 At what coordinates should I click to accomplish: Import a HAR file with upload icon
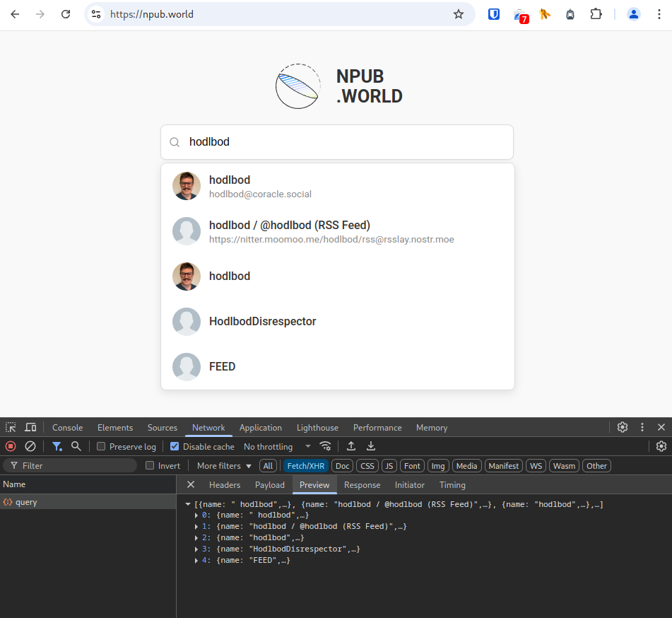(x=351, y=446)
